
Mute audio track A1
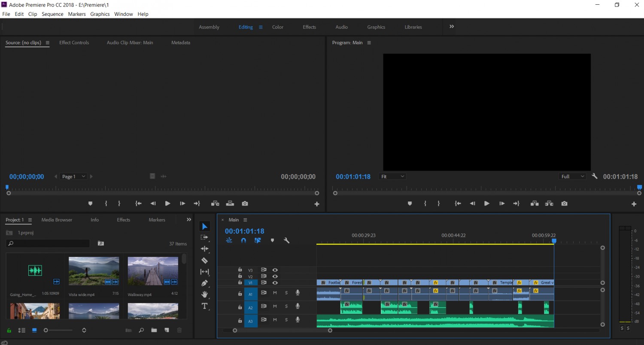[275, 293]
